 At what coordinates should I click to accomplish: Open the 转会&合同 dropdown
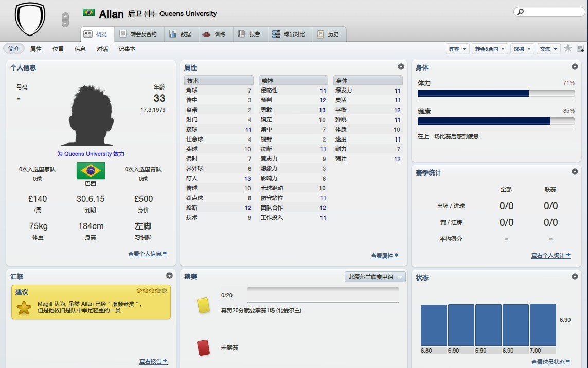click(x=490, y=49)
